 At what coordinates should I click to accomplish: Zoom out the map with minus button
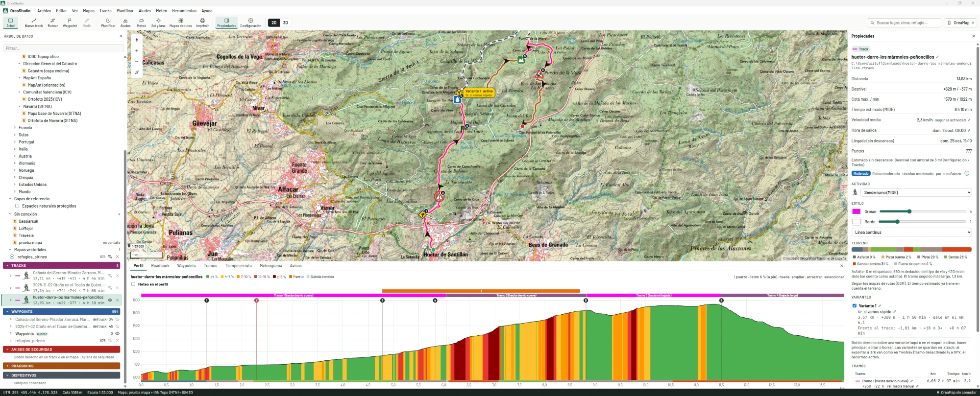pyautogui.click(x=137, y=61)
